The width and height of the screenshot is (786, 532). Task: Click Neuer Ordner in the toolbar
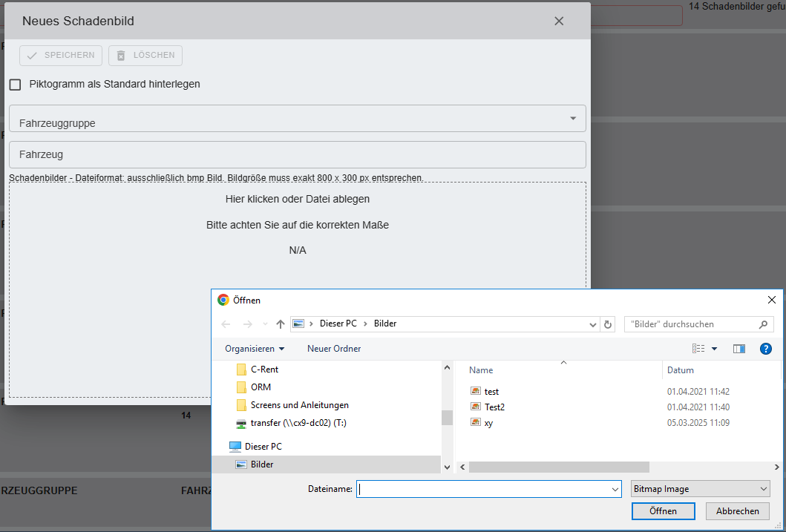334,349
